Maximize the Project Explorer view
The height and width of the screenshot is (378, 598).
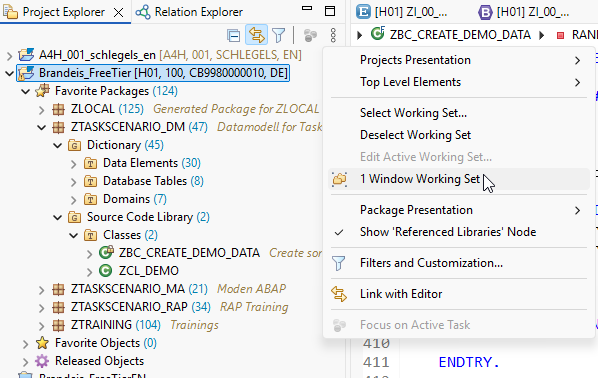[x=330, y=11]
